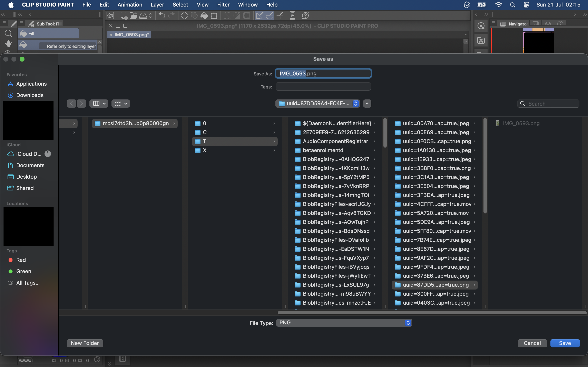Click the New Folder button
The width and height of the screenshot is (588, 367).
pyautogui.click(x=85, y=343)
